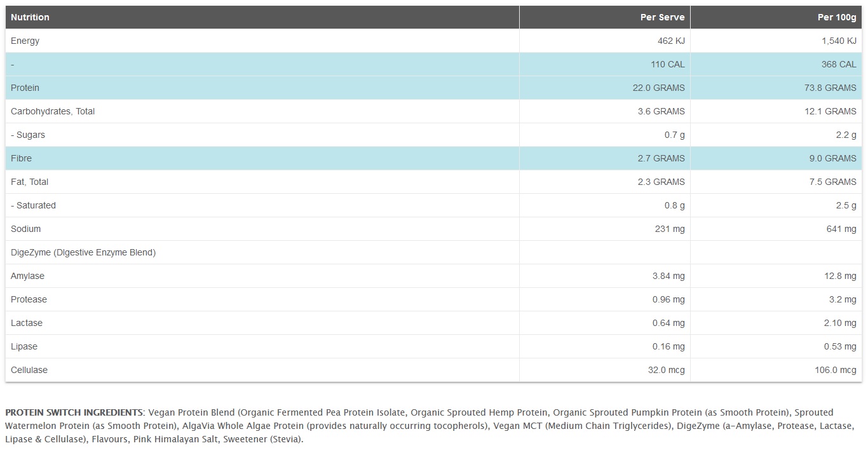Click the "Cellulase" row label in the table

click(29, 370)
